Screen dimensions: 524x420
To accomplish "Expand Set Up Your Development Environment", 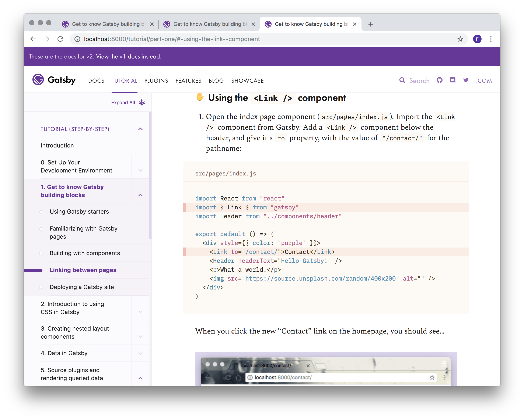I will point(140,170).
